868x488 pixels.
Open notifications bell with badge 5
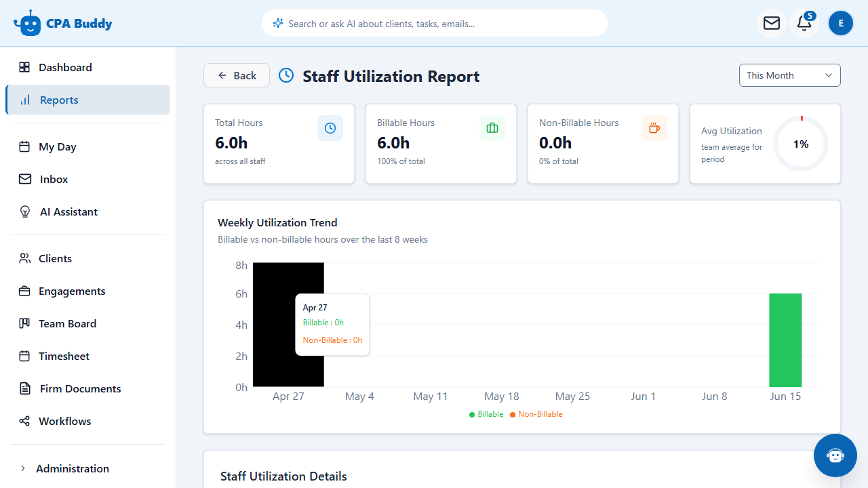(x=804, y=23)
